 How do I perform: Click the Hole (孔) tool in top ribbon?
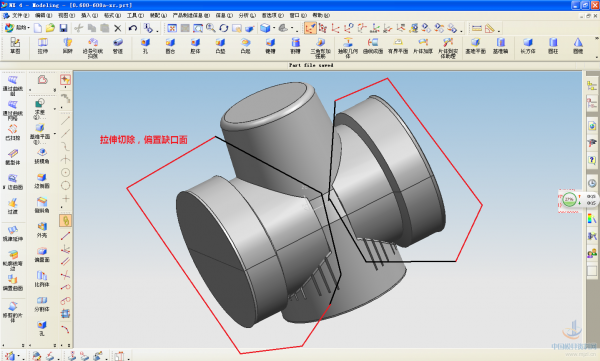coord(145,46)
